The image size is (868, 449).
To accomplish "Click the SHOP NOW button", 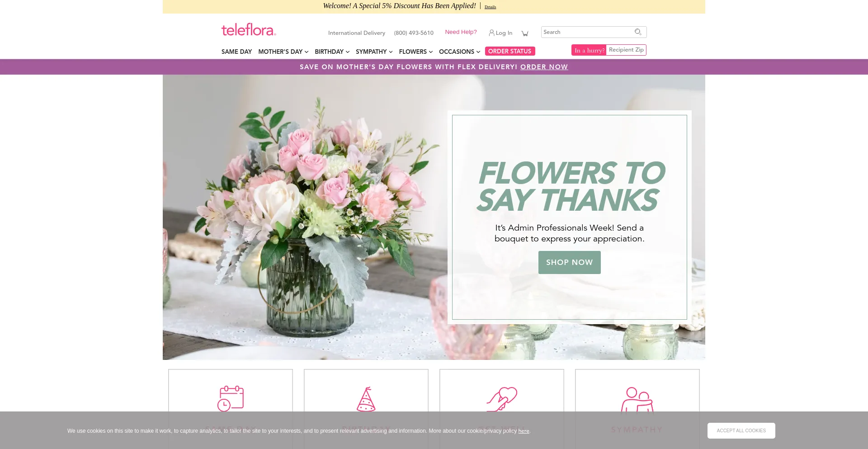I will 569,262.
